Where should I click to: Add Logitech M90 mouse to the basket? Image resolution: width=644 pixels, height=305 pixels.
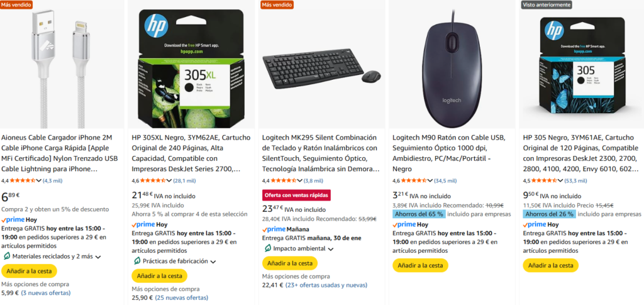point(420,265)
